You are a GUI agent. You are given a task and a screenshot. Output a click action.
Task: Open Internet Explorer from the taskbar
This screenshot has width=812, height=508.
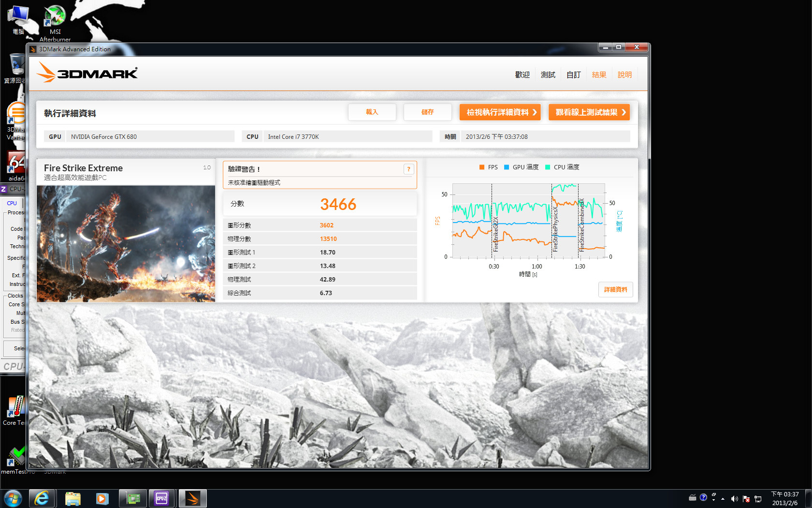coord(42,498)
